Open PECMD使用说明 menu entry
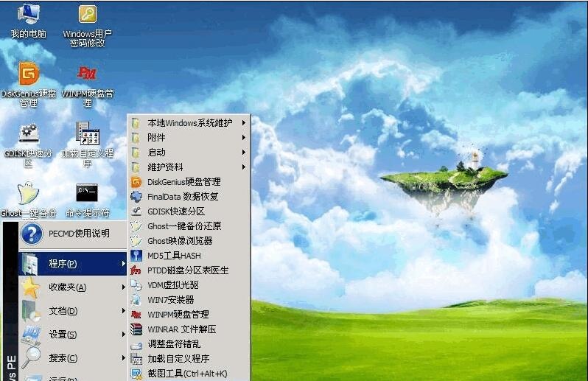588x381 pixels. coord(73,234)
